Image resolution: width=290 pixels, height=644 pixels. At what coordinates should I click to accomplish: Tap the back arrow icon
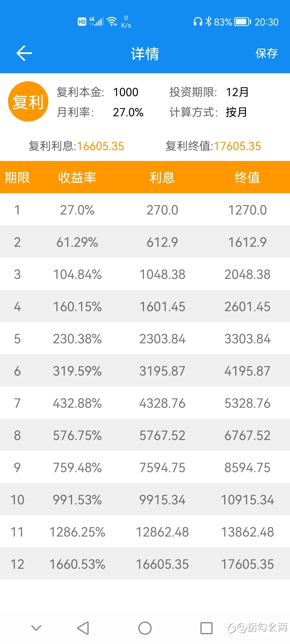[24, 53]
